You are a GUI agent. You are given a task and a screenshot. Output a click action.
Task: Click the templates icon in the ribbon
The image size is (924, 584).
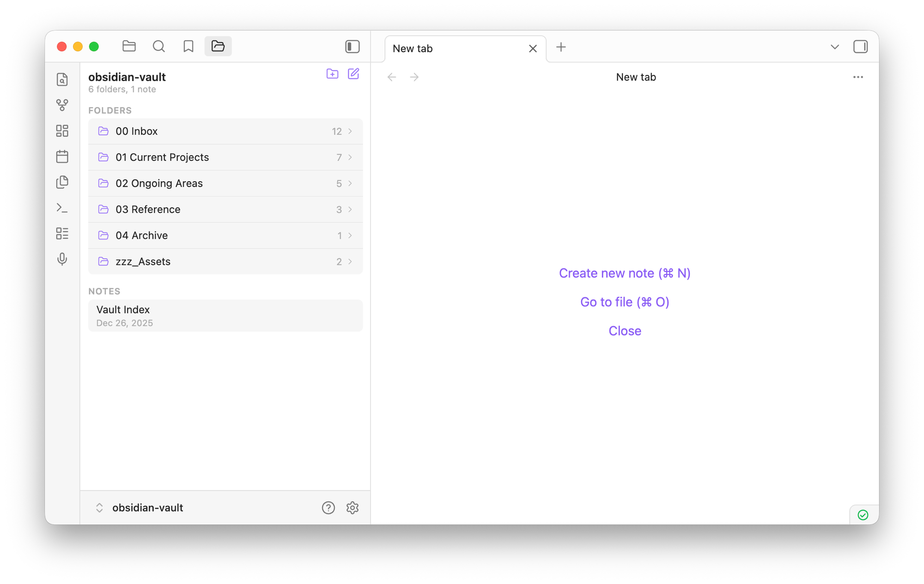[62, 182]
